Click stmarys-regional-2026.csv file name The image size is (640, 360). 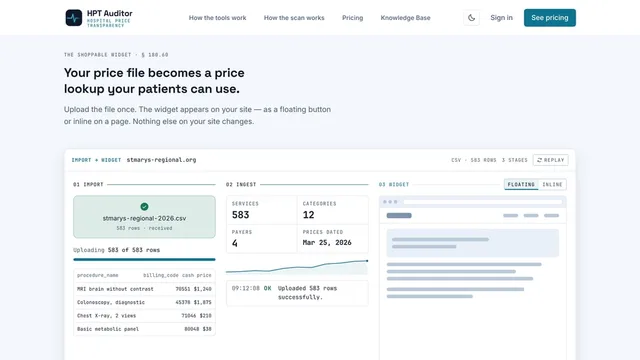pos(144,218)
